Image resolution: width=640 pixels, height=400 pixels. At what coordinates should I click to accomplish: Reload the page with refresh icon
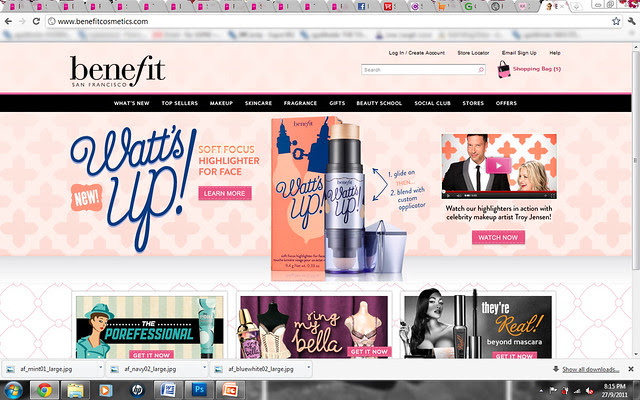point(36,21)
